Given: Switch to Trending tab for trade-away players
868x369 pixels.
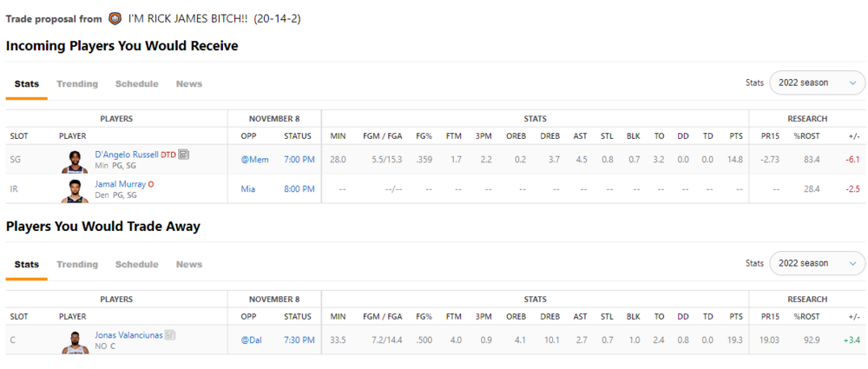Looking at the screenshot, I should [x=77, y=265].
